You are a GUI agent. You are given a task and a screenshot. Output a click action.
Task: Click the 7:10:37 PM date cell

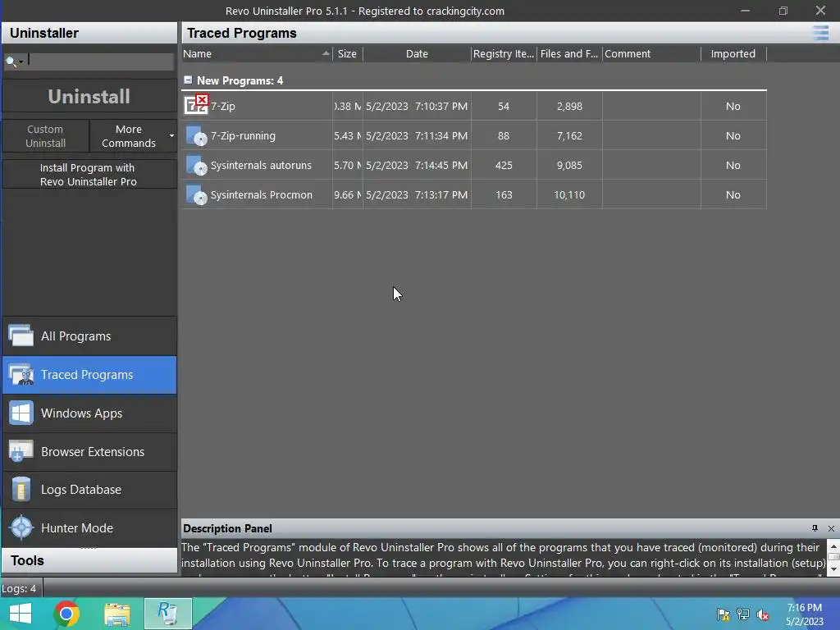(x=417, y=106)
